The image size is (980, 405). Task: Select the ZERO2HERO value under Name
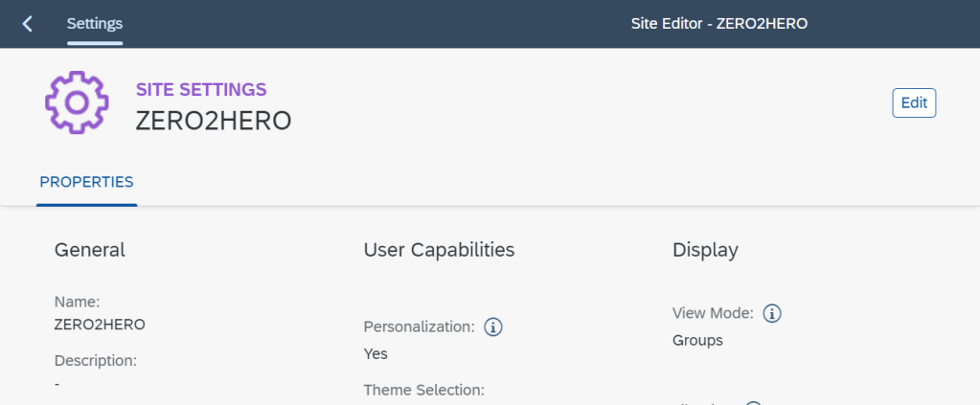[x=100, y=325]
